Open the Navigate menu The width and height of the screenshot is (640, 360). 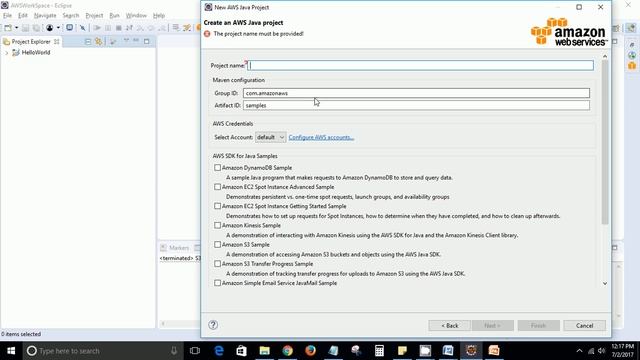click(x=45, y=16)
